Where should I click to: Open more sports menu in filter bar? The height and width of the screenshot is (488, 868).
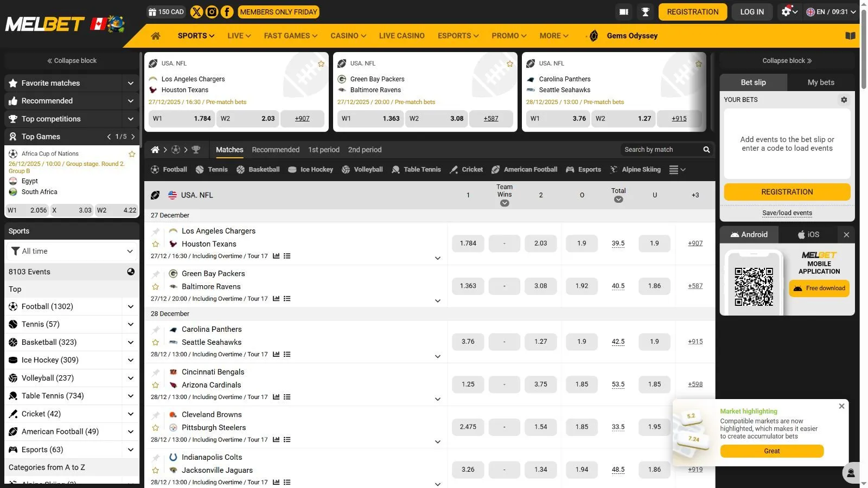click(x=678, y=170)
